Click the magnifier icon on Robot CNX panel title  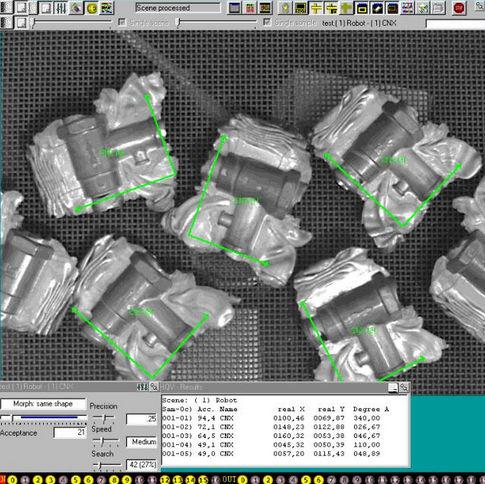(x=154, y=387)
